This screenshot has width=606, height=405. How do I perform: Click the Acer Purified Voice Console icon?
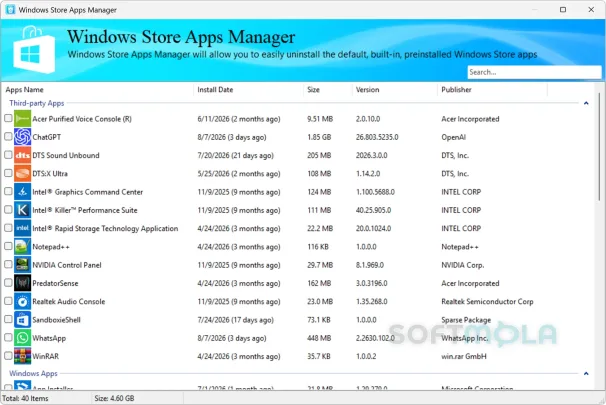click(x=22, y=119)
